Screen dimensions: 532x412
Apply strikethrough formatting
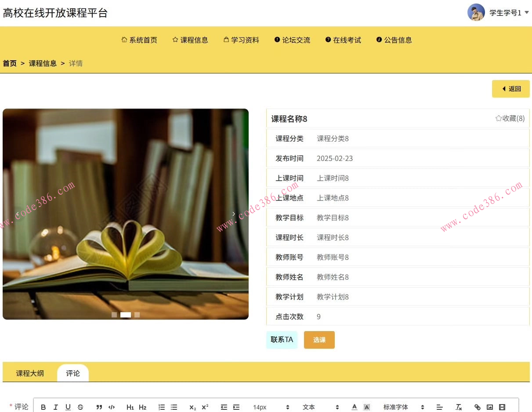tap(80, 407)
